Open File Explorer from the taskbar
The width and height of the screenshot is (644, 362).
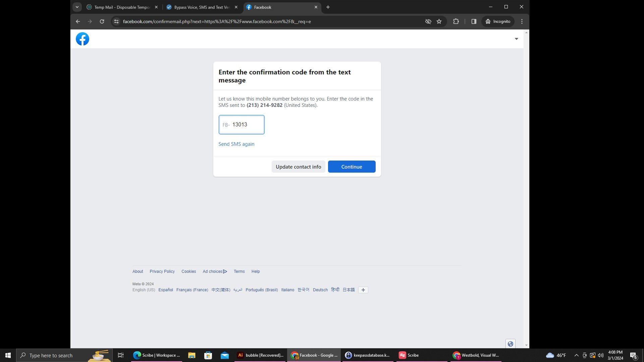pyautogui.click(x=191, y=355)
